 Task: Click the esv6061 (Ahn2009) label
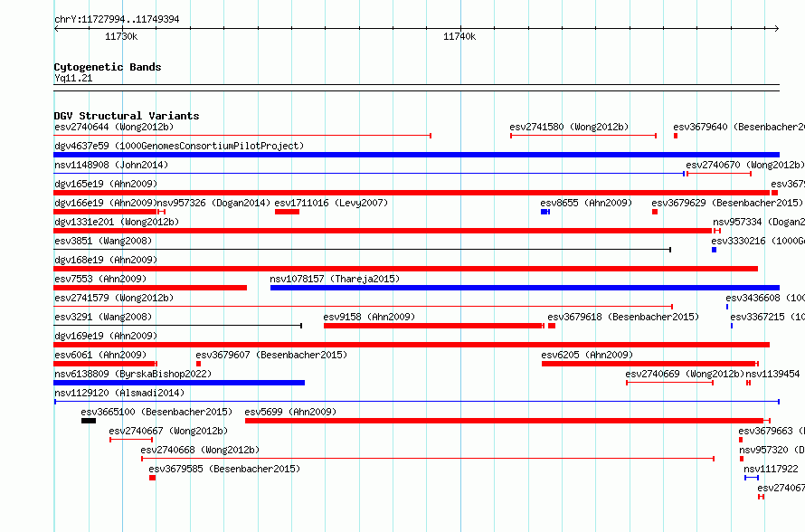click(x=100, y=355)
